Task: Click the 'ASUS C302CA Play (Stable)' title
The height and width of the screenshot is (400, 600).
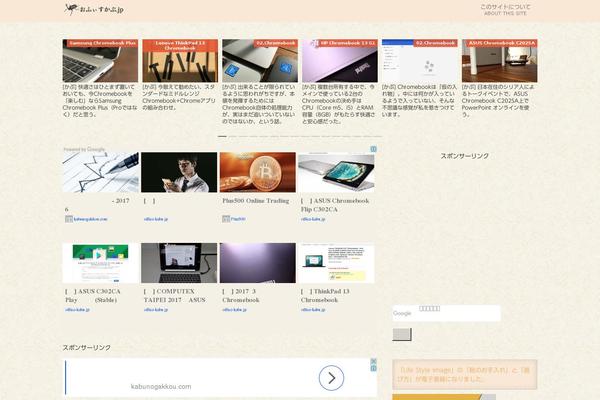Action: point(93,296)
